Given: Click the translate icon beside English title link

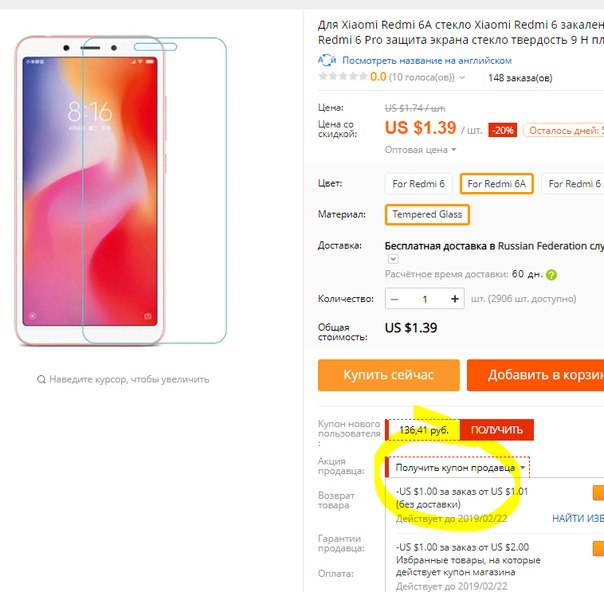Looking at the screenshot, I should (x=327, y=60).
